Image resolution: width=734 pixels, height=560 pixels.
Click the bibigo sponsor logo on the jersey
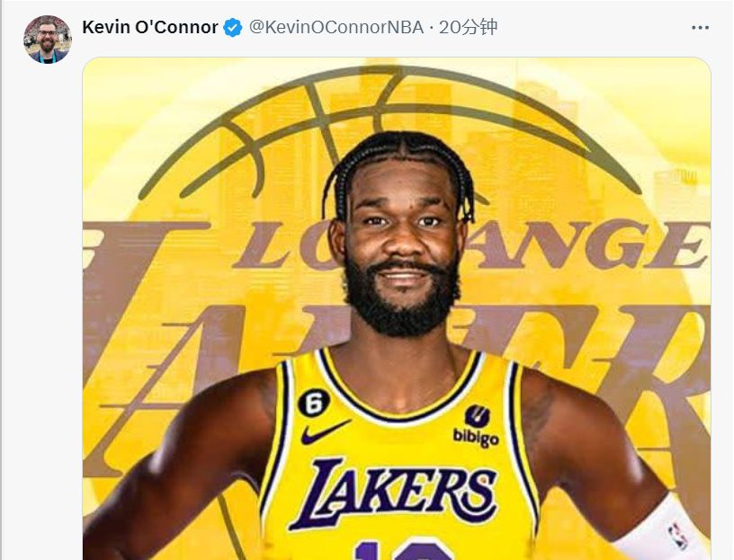(476, 427)
